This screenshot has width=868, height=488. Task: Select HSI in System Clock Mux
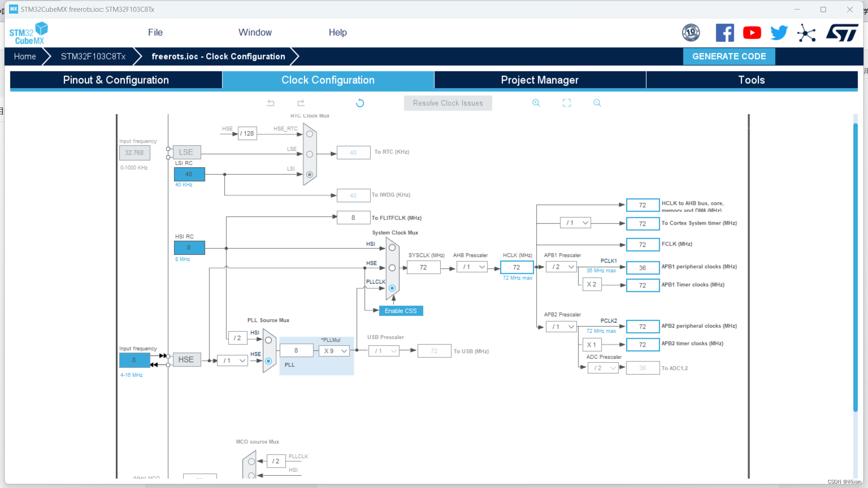392,248
